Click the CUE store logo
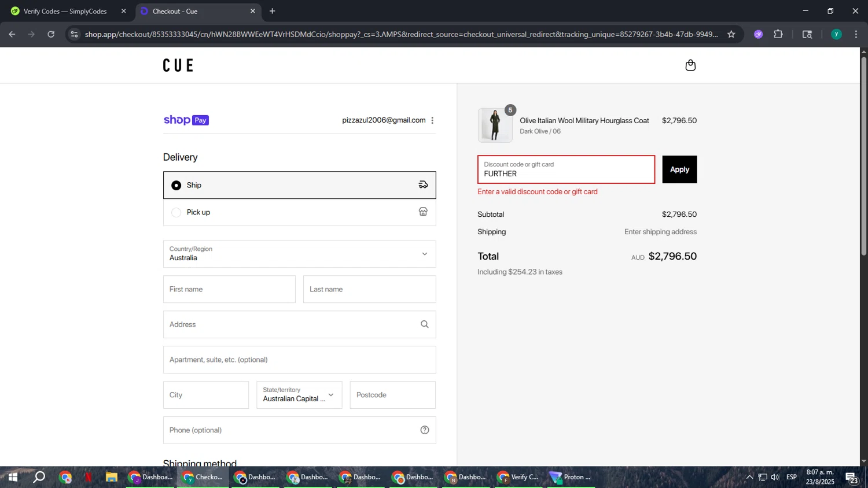 click(x=178, y=65)
